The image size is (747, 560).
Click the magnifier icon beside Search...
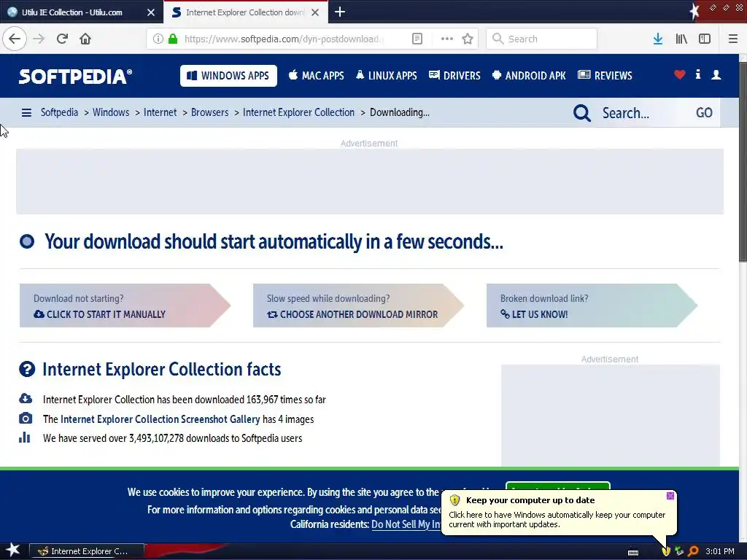pos(581,113)
